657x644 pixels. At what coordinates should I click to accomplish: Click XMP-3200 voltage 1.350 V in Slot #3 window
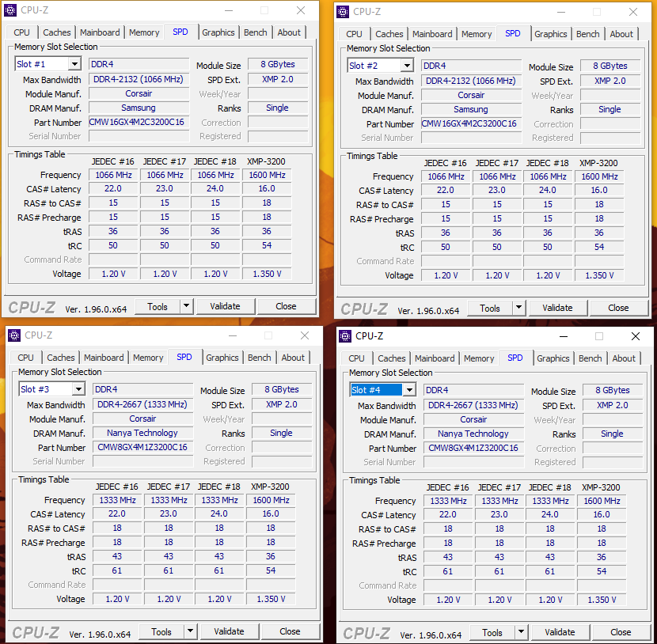tap(271, 599)
